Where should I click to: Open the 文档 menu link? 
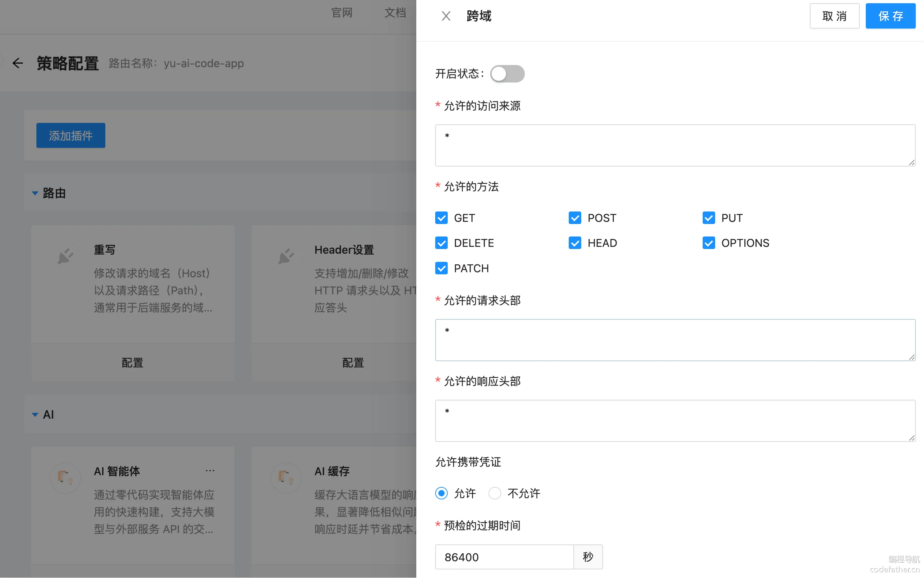395,13
